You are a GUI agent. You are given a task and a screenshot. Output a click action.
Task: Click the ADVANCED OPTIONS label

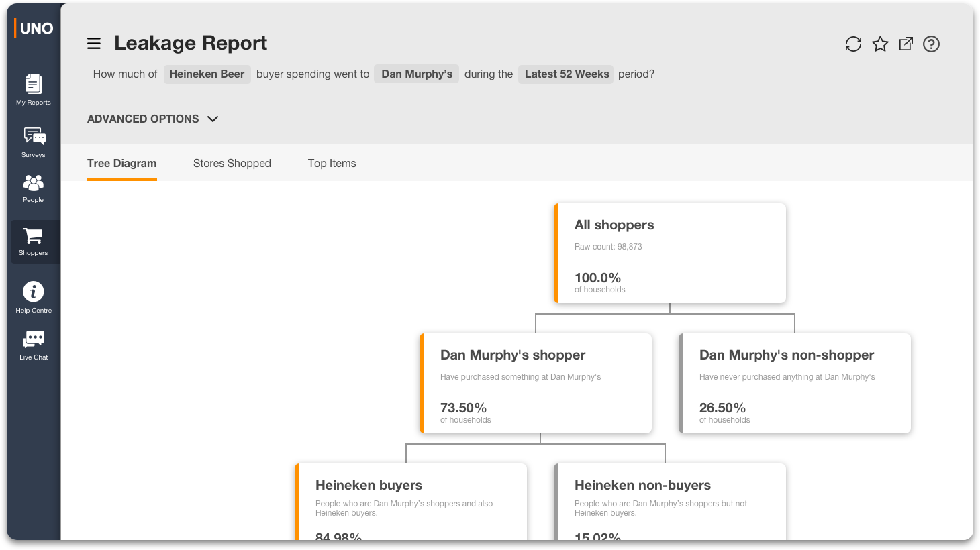[x=143, y=119]
